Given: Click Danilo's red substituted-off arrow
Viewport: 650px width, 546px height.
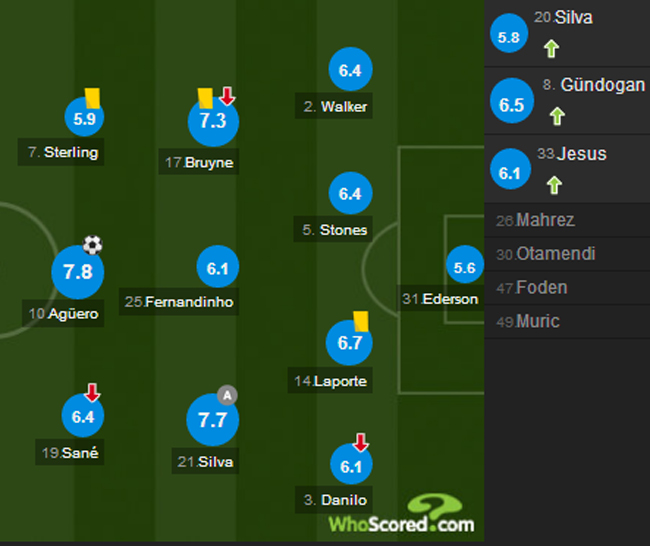Looking at the screenshot, I should click(361, 442).
